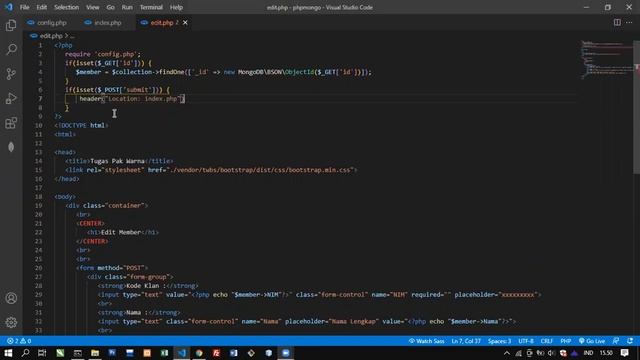Click the VS Code logo icon in the title bar

(9, 7)
